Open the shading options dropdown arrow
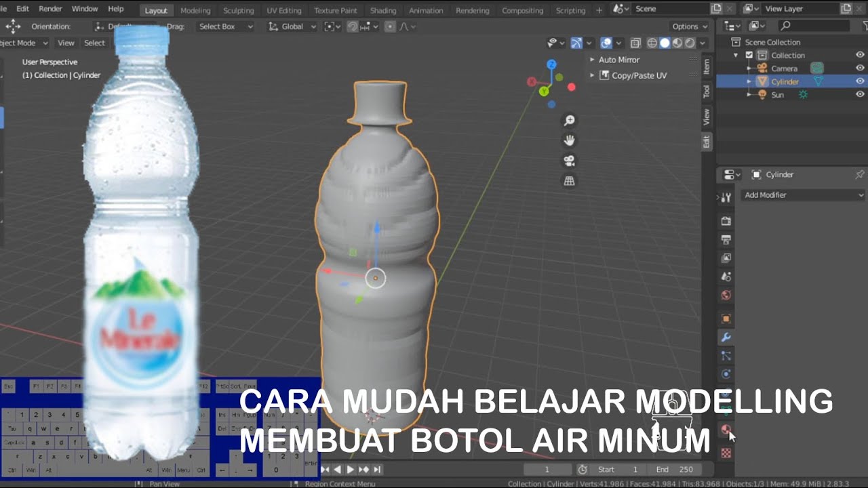868x488 pixels. click(x=703, y=43)
